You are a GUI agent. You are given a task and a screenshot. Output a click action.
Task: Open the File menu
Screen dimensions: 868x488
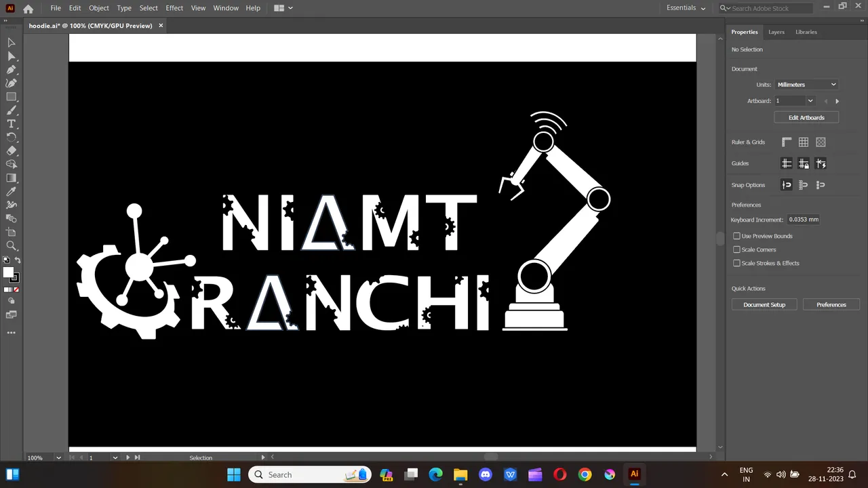[56, 8]
